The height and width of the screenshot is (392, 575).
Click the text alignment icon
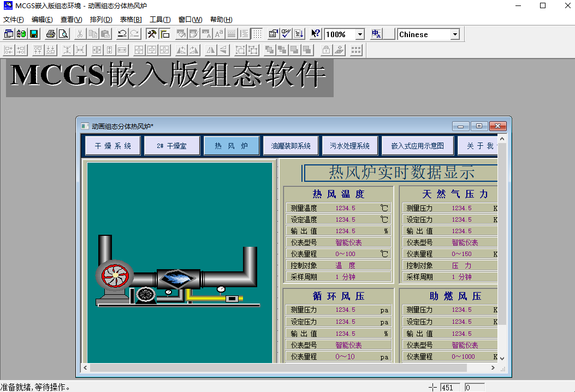(x=244, y=34)
